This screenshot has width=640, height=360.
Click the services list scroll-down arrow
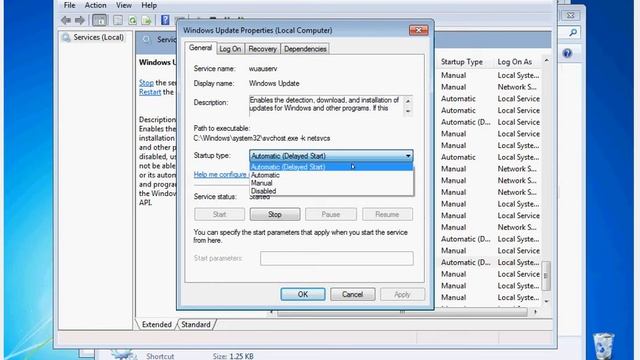[546, 301]
